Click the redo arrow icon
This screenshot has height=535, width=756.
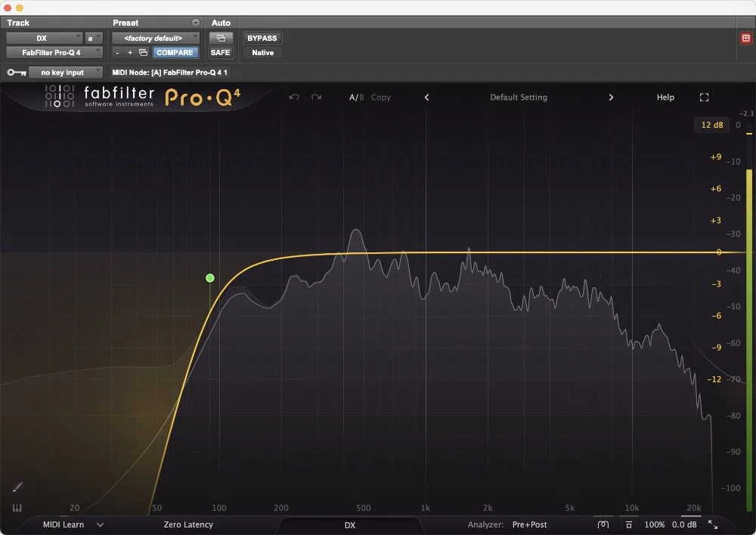pos(316,97)
